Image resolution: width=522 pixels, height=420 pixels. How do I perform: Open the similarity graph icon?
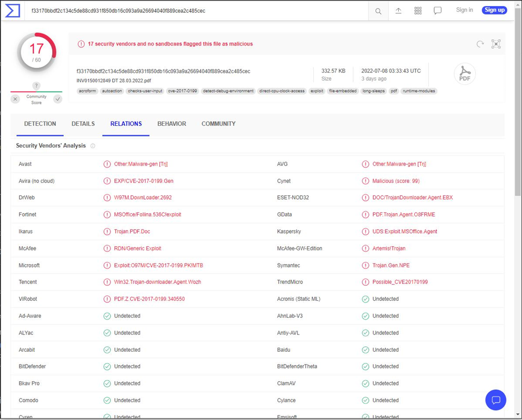(496, 44)
